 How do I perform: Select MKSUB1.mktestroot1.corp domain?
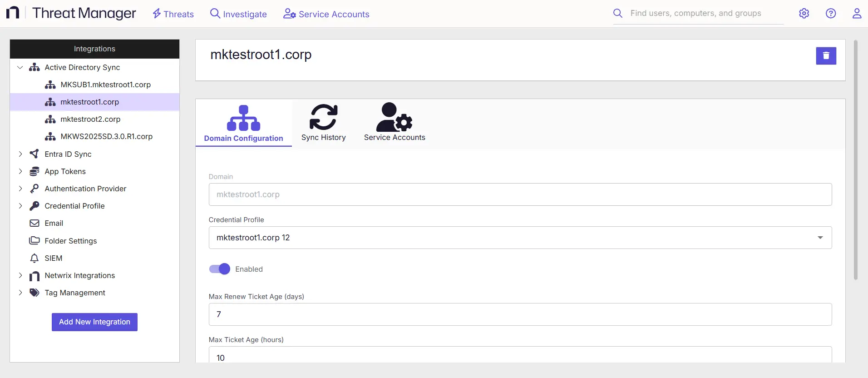(105, 85)
